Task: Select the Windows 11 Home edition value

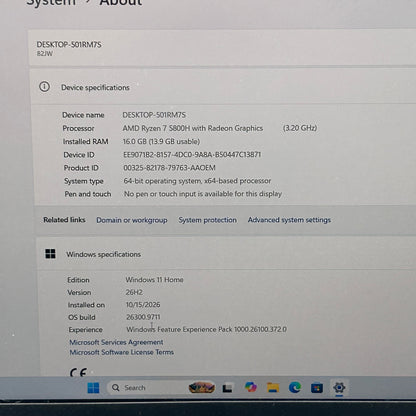Action: pos(155,280)
